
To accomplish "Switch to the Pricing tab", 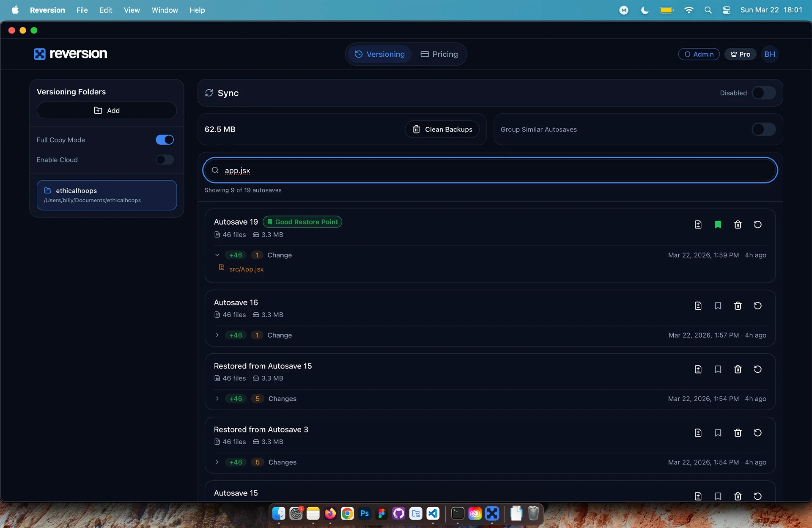I will click(439, 54).
